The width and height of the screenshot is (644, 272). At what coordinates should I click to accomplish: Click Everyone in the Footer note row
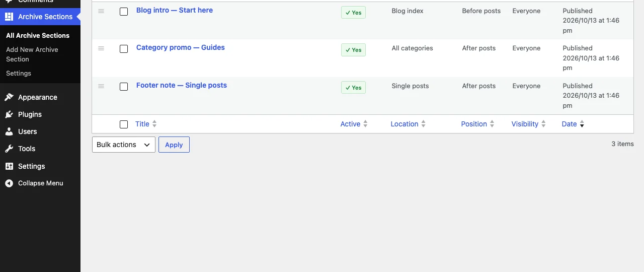coord(527,86)
